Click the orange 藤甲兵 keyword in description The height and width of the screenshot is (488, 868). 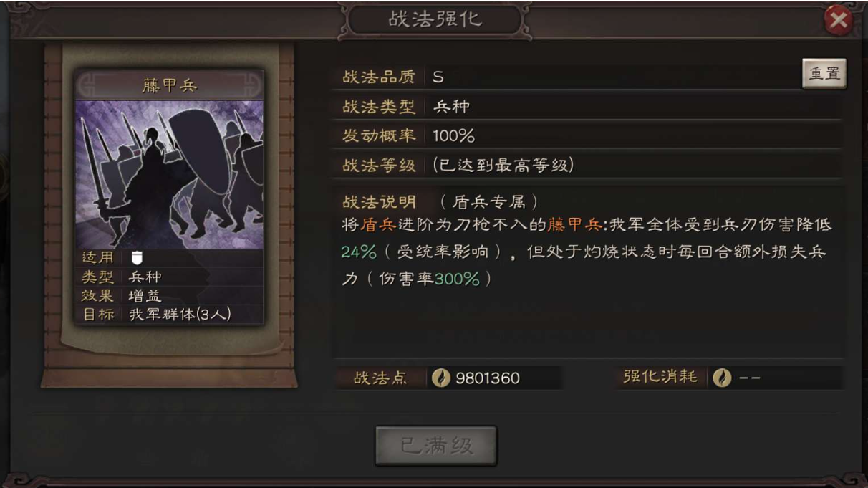[574, 225]
